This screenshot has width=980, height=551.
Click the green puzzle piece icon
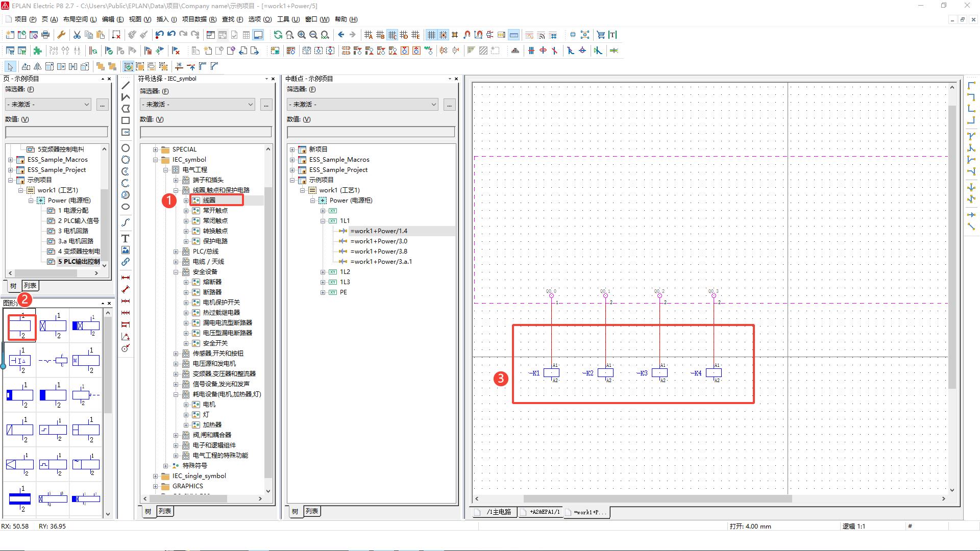[37, 51]
